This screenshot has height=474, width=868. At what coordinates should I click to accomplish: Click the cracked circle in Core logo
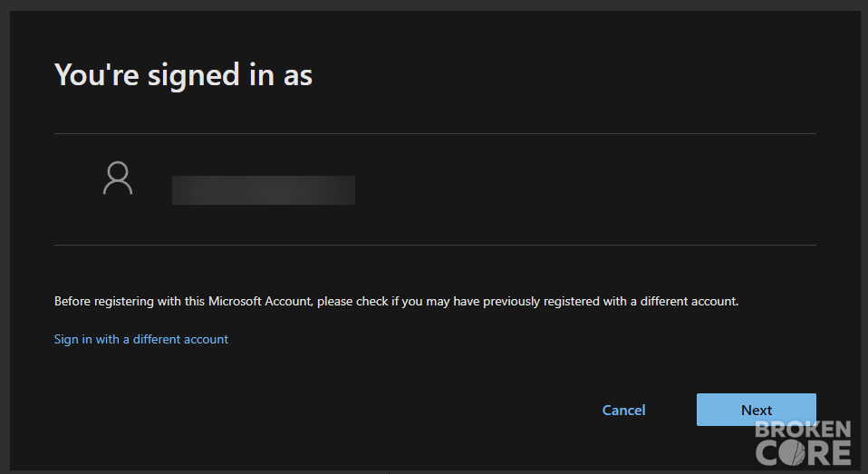click(x=792, y=453)
